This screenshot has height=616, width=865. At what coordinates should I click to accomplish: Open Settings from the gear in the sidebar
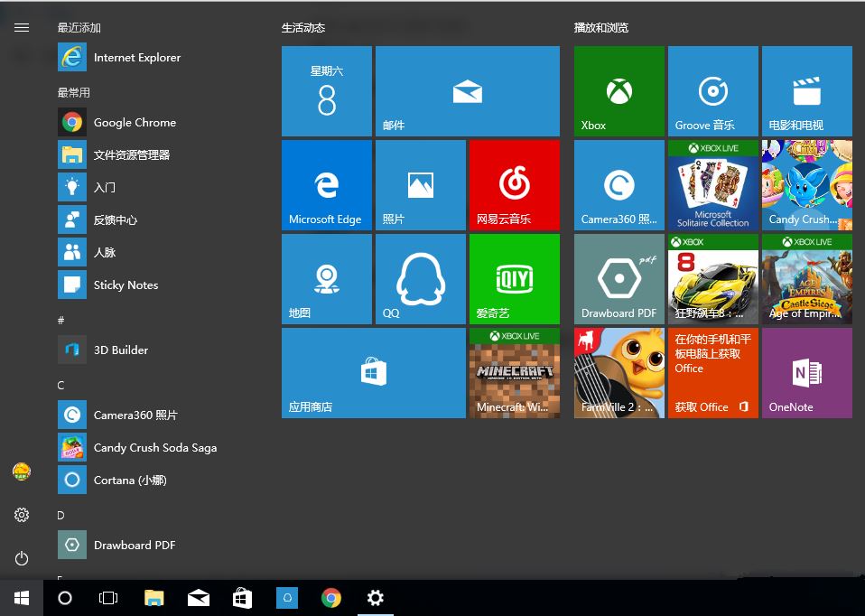coord(22,515)
